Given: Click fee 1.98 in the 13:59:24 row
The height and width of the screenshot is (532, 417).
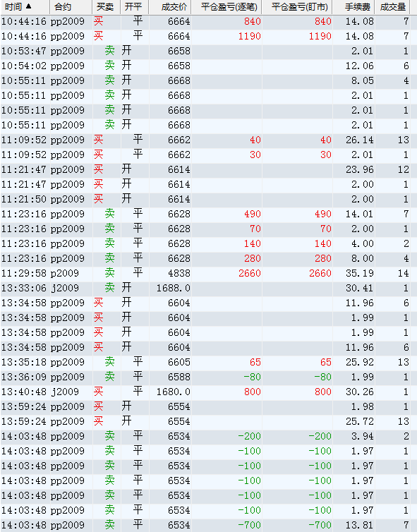Looking at the screenshot, I should [x=362, y=406].
